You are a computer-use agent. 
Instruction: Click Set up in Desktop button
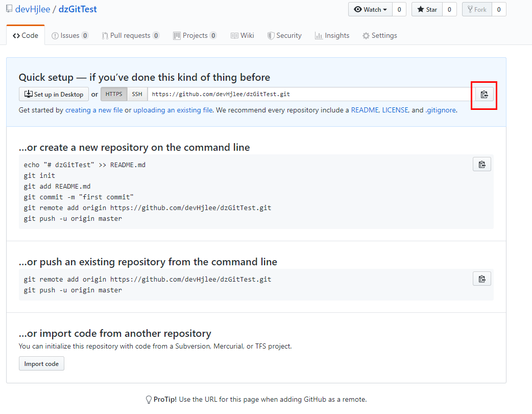[54, 94]
